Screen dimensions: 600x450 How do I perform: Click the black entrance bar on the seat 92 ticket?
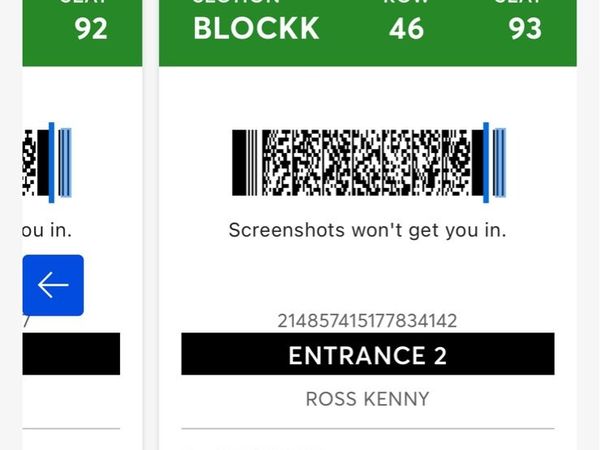(x=70, y=354)
